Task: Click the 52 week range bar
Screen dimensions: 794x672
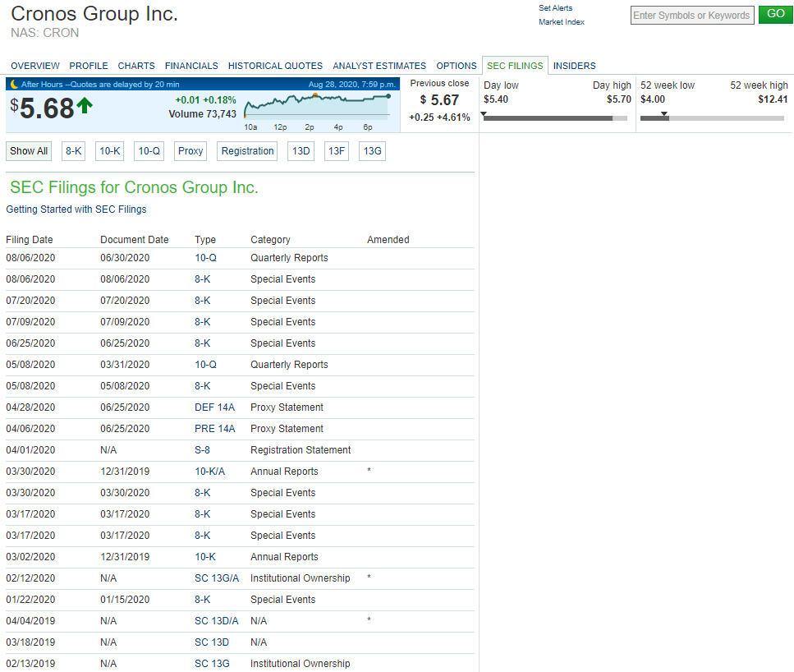Action: click(712, 118)
